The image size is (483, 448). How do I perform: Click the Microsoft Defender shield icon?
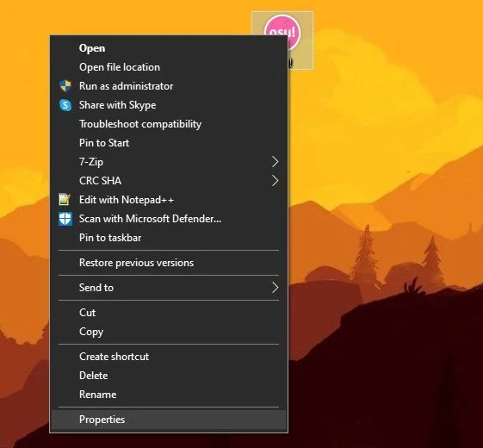65,219
